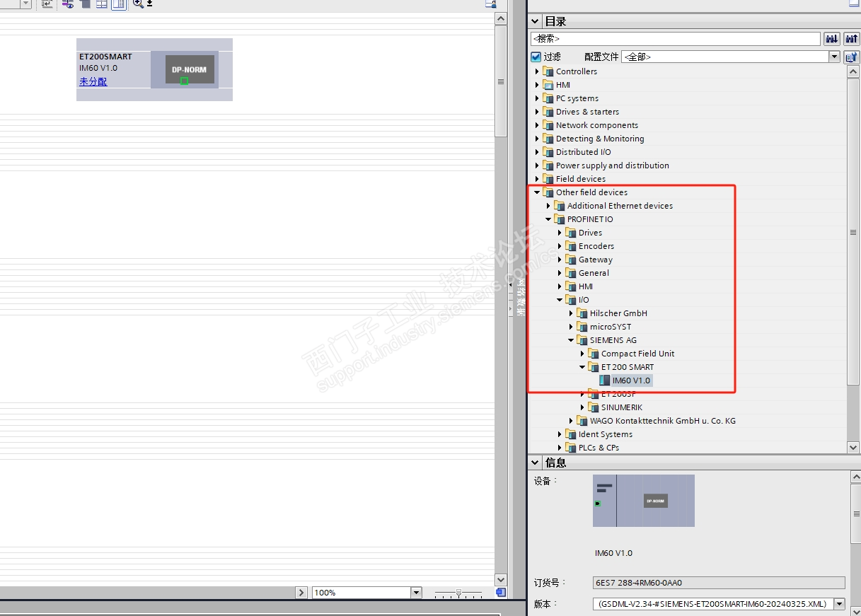Collapse the Other field devices node
Viewport: 861px width, 616px height.
pyautogui.click(x=537, y=192)
